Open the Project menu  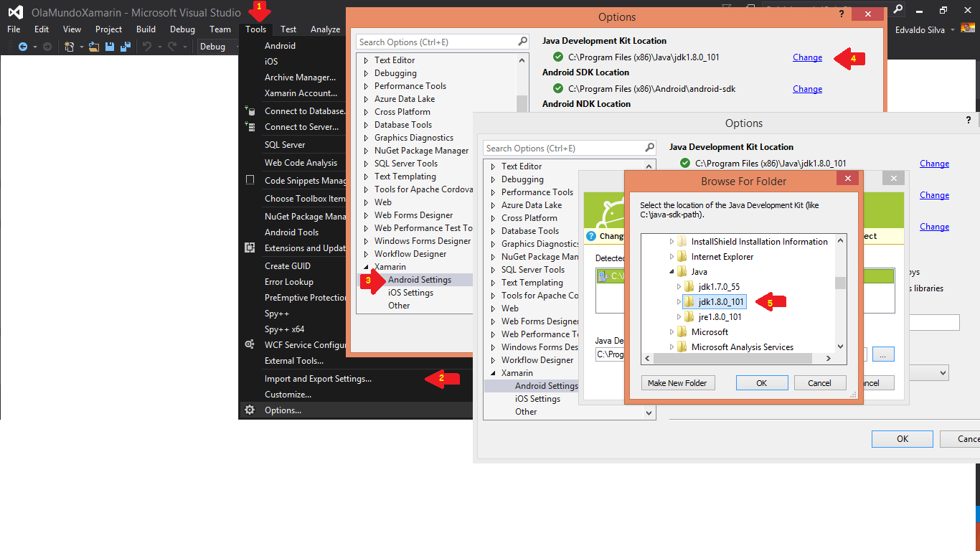coord(109,29)
